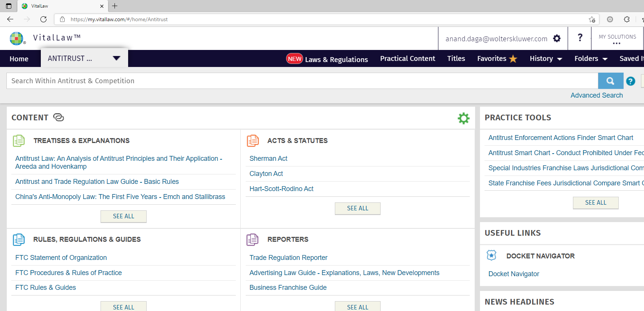The height and width of the screenshot is (311, 644).
Task: Expand the History dropdown menu
Action: [x=560, y=59]
